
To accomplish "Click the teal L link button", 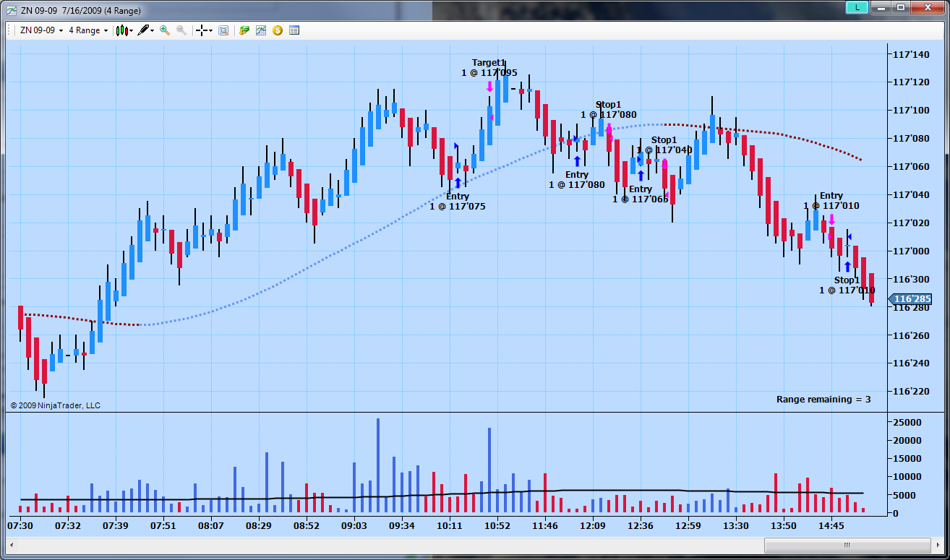I will point(857,7).
